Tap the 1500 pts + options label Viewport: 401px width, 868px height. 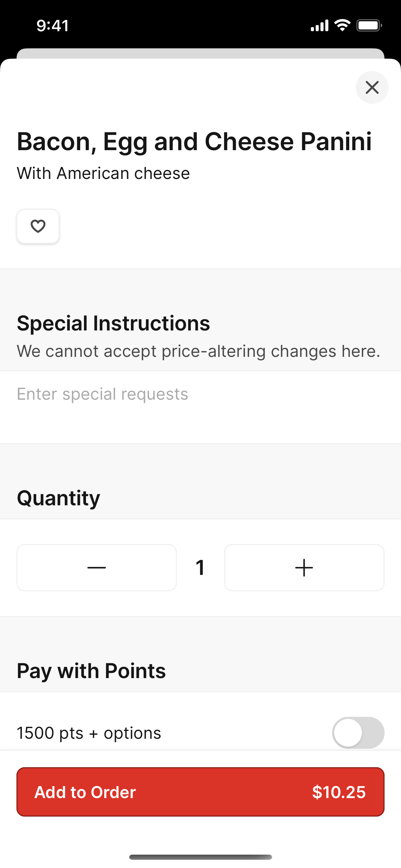(x=89, y=733)
